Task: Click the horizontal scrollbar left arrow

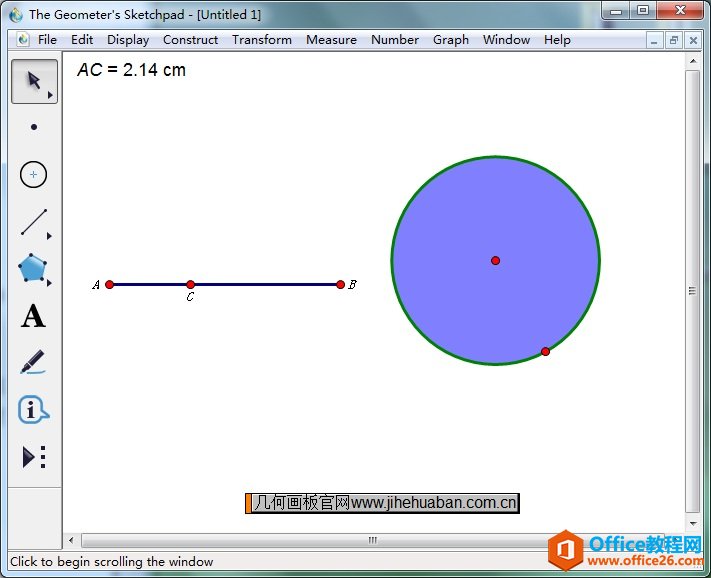Action: pos(72,540)
